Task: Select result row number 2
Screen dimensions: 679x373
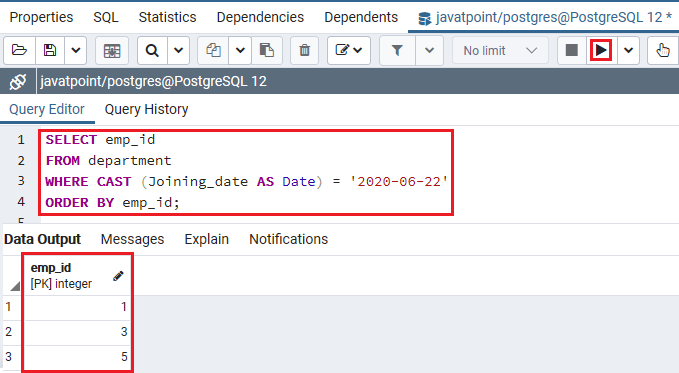Action: tap(9, 332)
